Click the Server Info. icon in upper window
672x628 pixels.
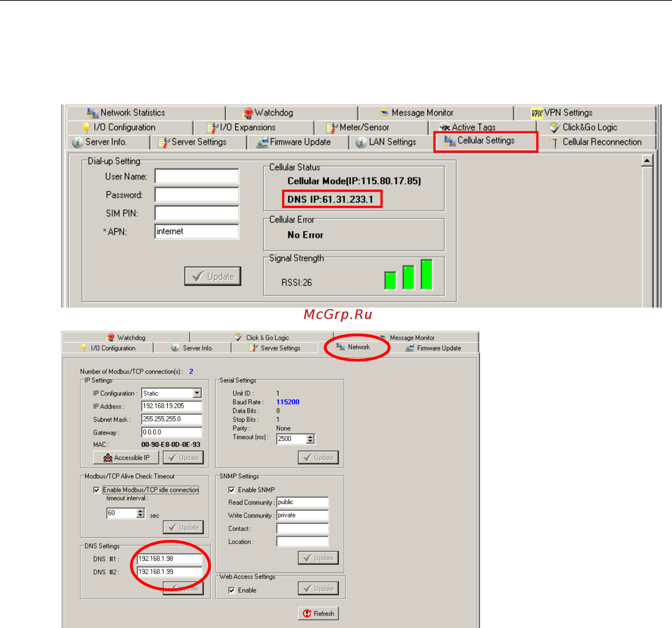[x=78, y=142]
